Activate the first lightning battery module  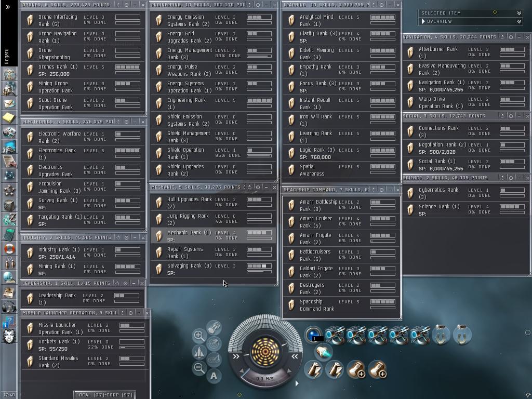pos(313,369)
